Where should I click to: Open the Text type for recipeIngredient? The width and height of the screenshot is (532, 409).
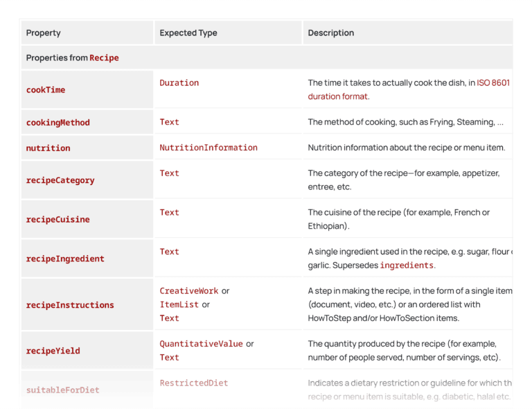[x=169, y=252]
